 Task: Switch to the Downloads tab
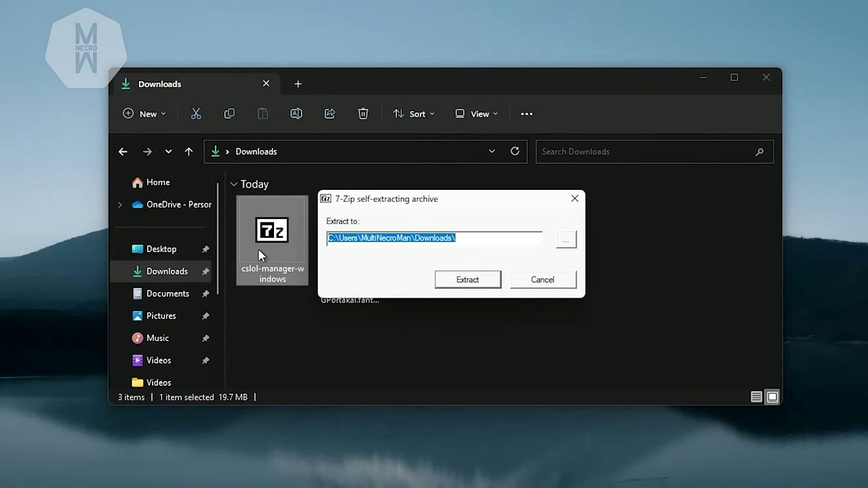tap(196, 84)
